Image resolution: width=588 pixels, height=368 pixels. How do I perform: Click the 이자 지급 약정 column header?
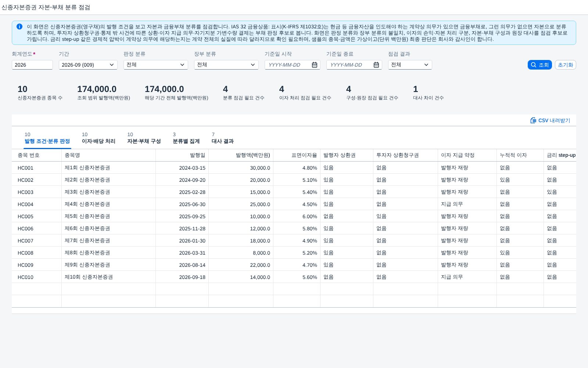tap(467, 155)
